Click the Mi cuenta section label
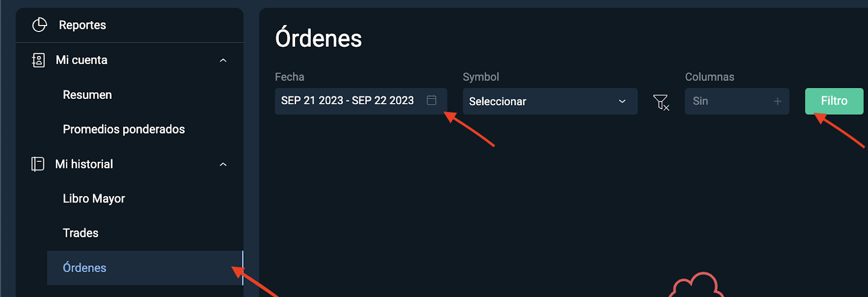This screenshot has width=868, height=297. pos(81,60)
